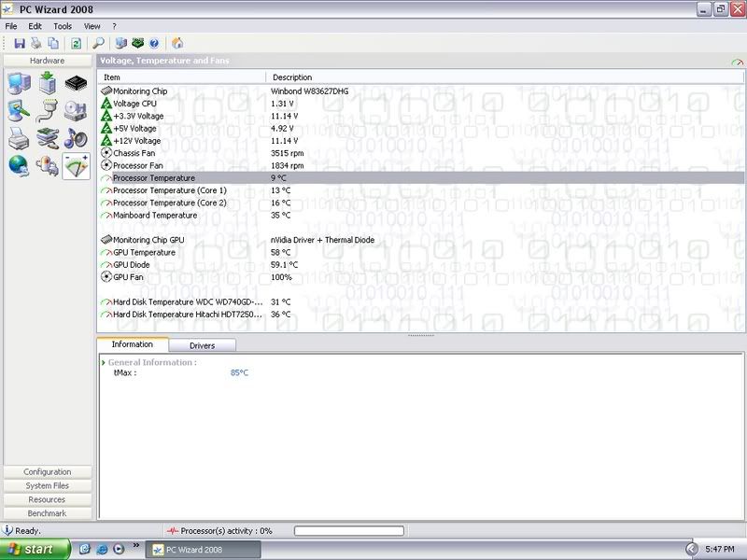Select the Chassis Fan row

(x=422, y=153)
